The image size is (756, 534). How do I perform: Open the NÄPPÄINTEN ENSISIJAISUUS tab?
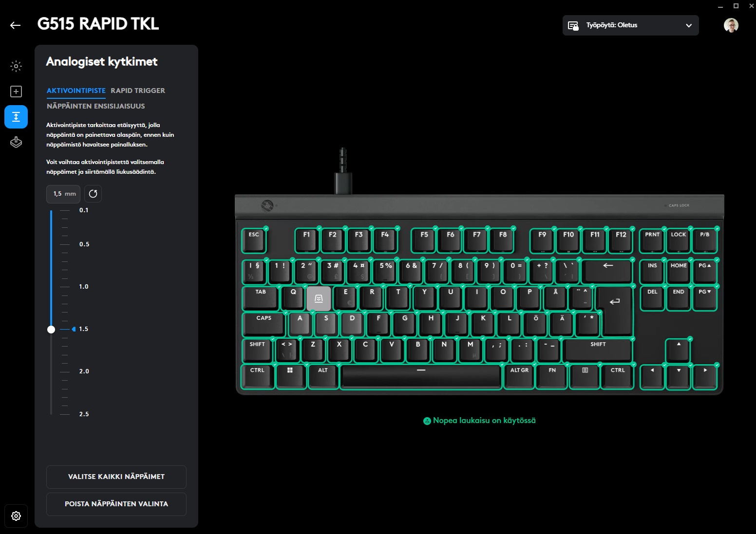click(x=96, y=106)
